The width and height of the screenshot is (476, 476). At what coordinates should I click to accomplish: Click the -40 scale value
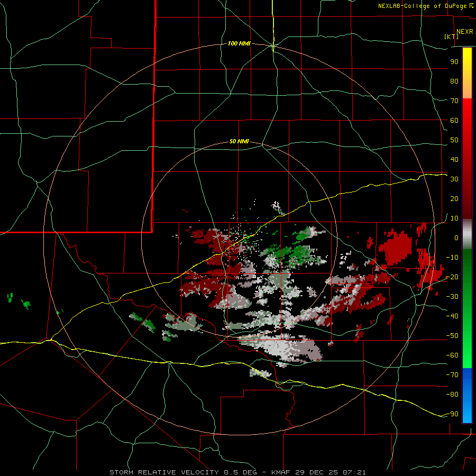pyautogui.click(x=452, y=316)
